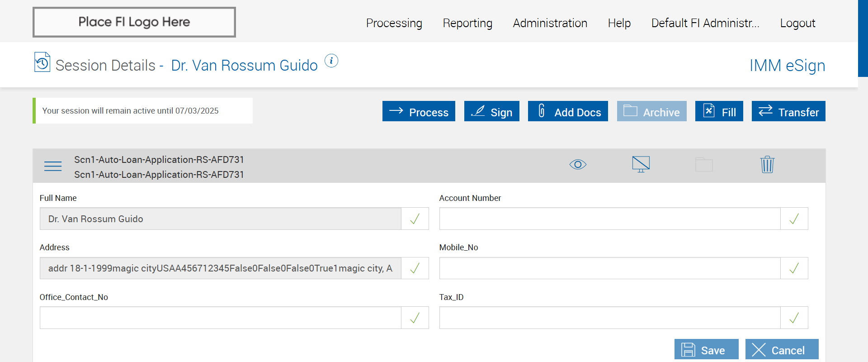Click the Transfer button

click(788, 111)
